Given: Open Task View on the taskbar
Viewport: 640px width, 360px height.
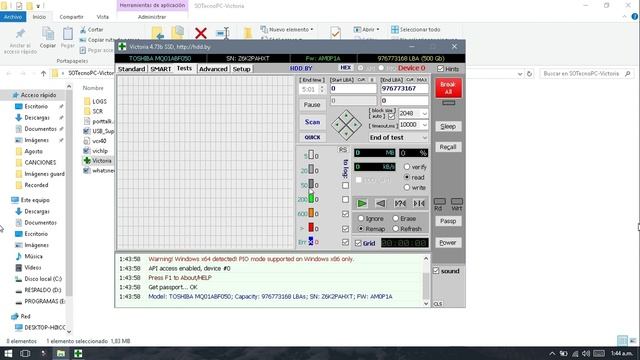Looking at the screenshot, I should tap(25, 353).
